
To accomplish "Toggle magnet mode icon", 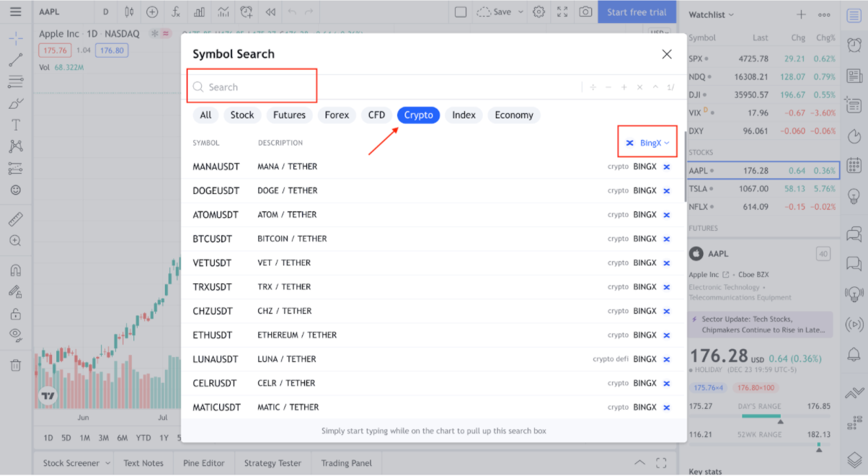I will [15, 270].
